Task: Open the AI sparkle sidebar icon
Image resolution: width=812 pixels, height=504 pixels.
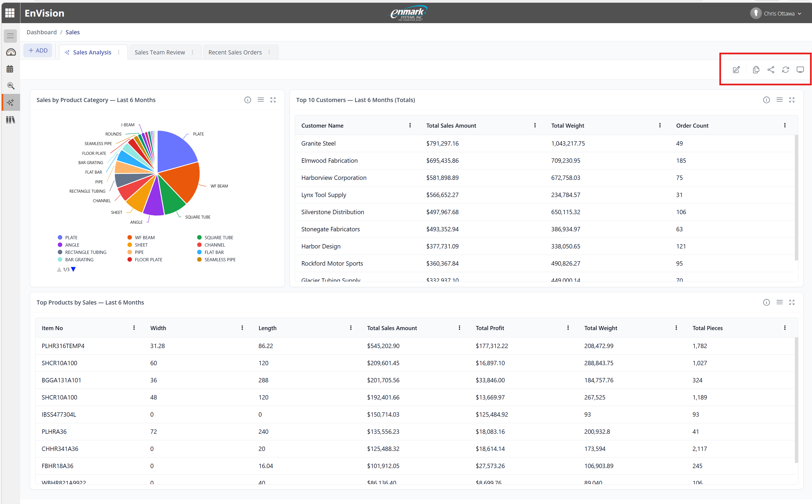Action: (11, 102)
